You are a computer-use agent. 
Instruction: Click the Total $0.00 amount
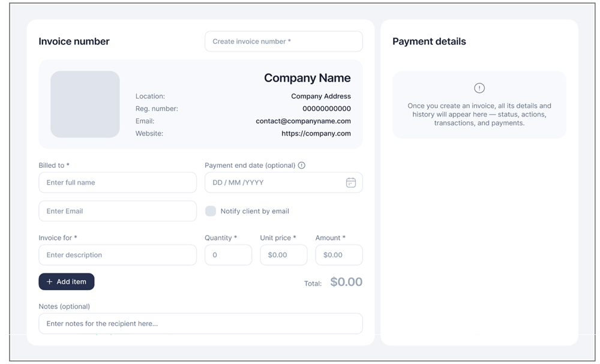point(346,281)
